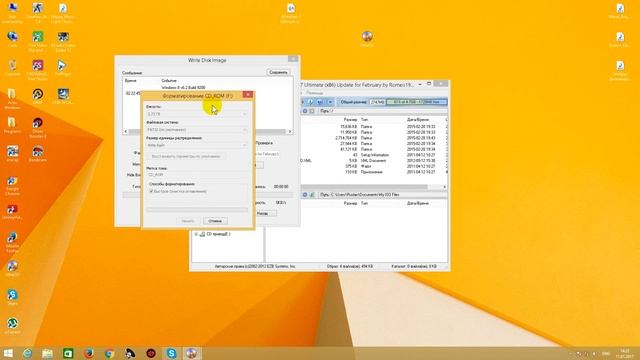Screen dimensions: 640x360
Task: Click the Общий размер value field
Action: (377, 102)
